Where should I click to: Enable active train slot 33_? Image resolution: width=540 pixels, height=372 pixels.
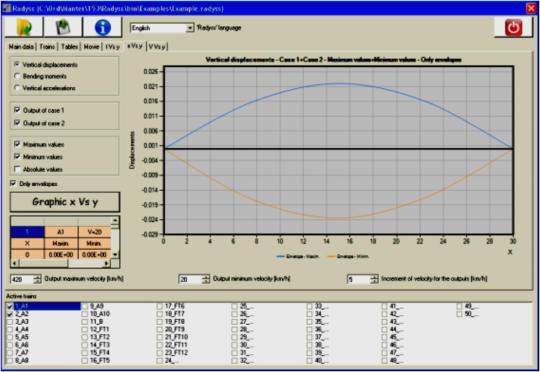pyautogui.click(x=309, y=306)
